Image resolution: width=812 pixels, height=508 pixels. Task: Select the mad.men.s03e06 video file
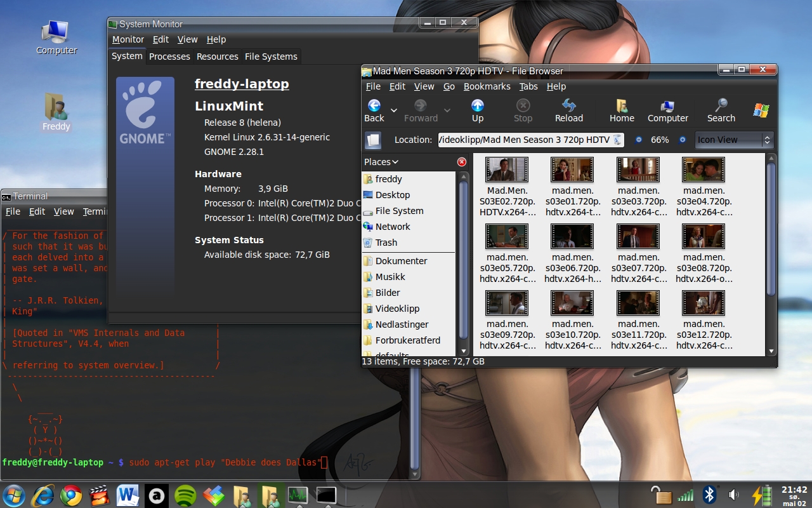pos(572,254)
